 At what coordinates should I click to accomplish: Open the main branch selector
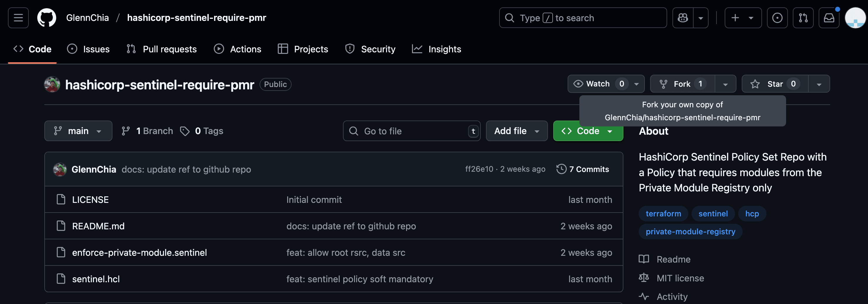78,131
